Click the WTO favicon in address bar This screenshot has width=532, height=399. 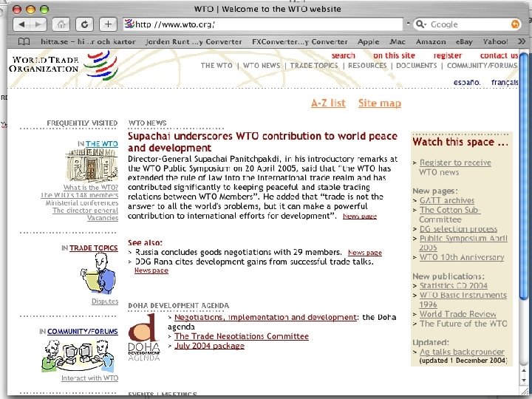click(129, 24)
